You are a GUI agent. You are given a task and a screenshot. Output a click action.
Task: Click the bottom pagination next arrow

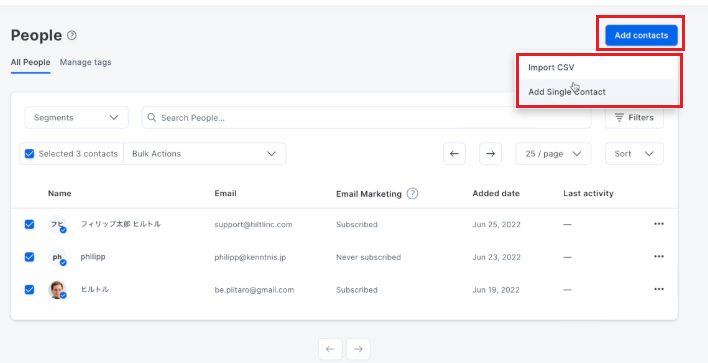358,349
